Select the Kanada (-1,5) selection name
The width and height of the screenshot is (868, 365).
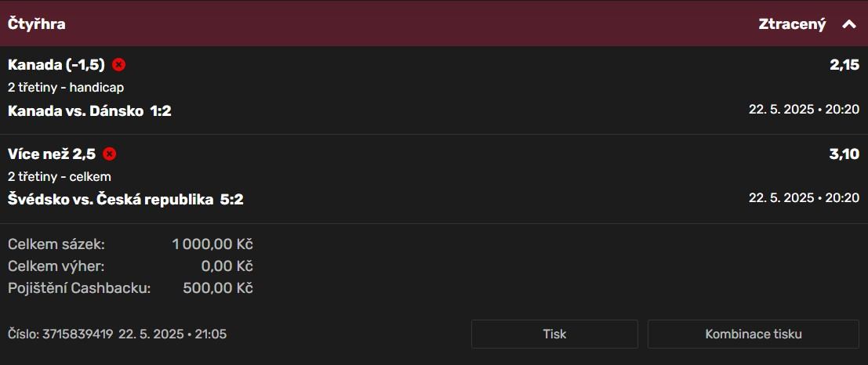pyautogui.click(x=56, y=65)
